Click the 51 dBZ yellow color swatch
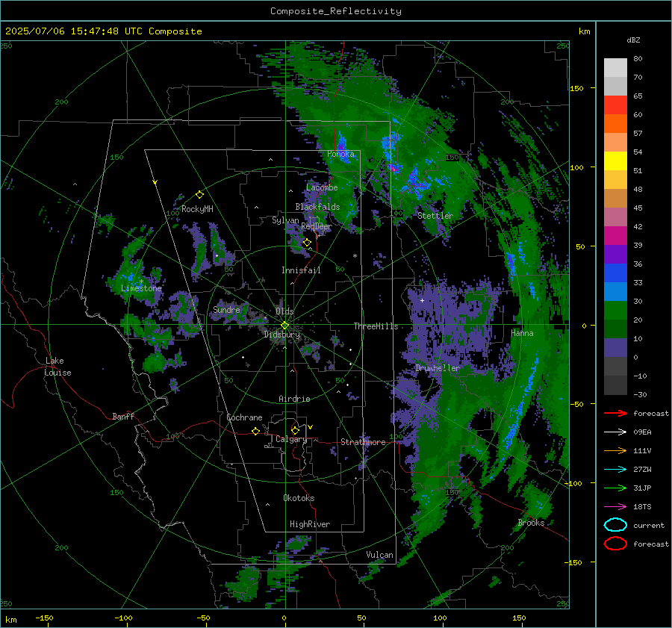672x628 pixels. coord(615,161)
